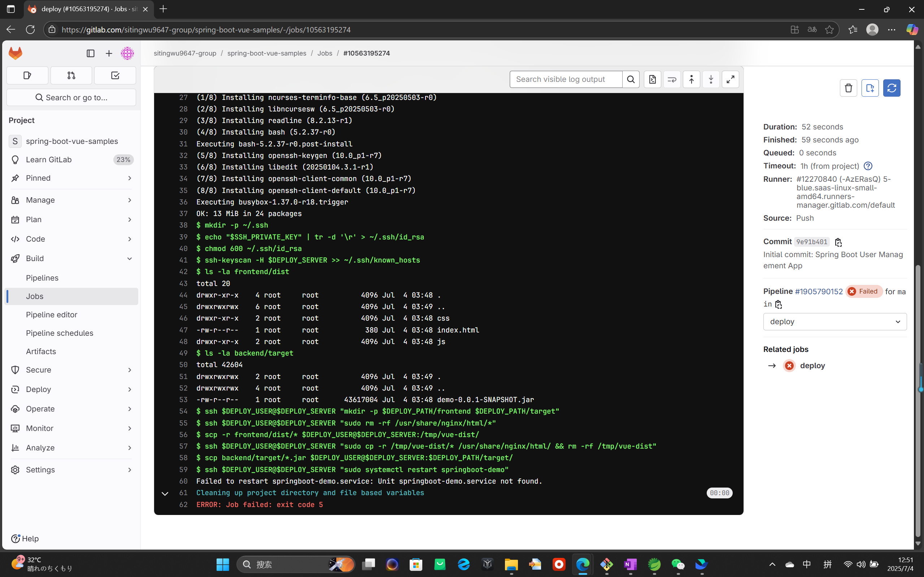Retry the failed deploy job

click(892, 88)
